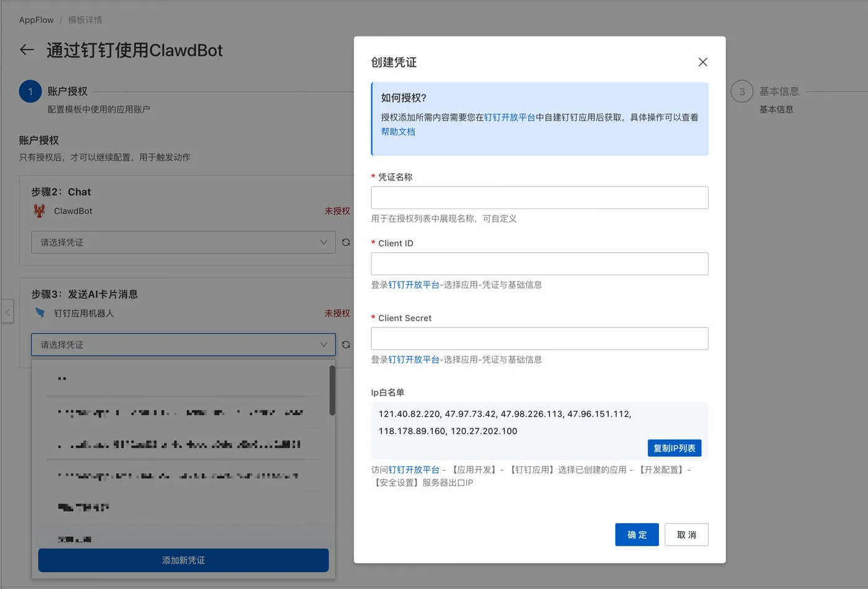Open the 请选择凭证 dropdown under ClawdBot
The image size is (868, 589).
click(184, 242)
